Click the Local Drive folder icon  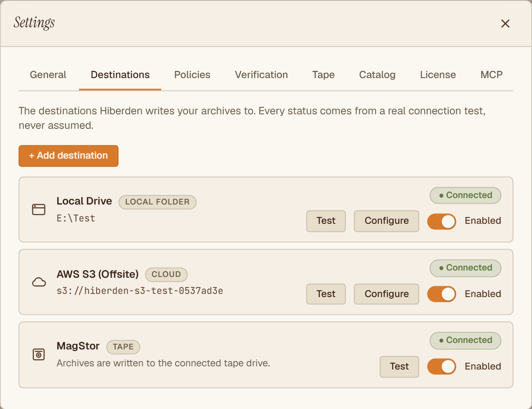pos(39,209)
